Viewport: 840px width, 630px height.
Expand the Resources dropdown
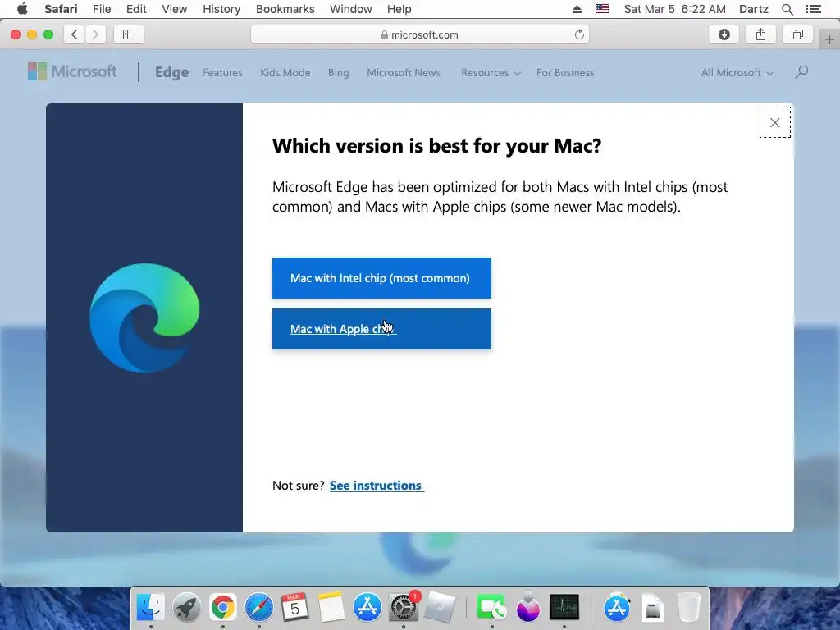[491, 72]
